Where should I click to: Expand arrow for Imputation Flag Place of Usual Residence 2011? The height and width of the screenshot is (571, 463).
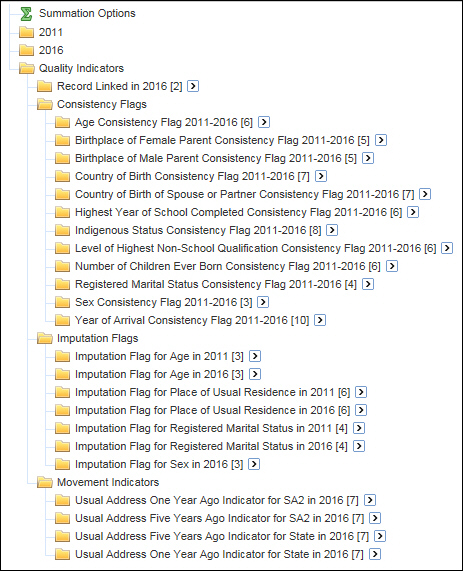[361, 392]
